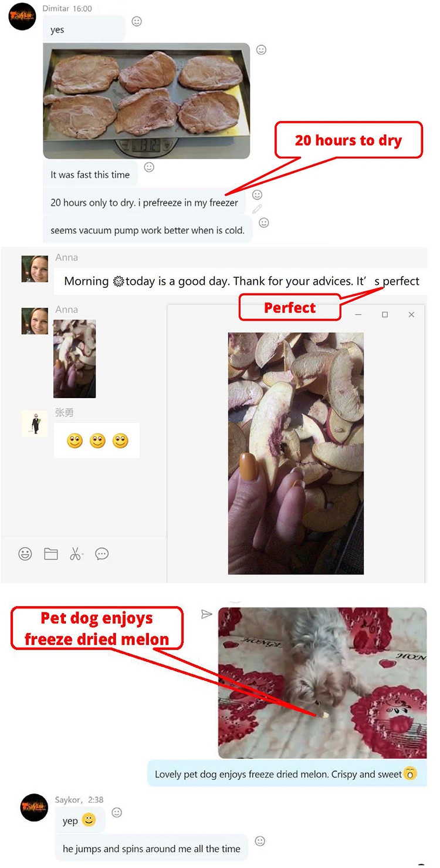The width and height of the screenshot is (440, 868).
Task: Edit message with the pencil icon
Action: pyautogui.click(x=257, y=208)
